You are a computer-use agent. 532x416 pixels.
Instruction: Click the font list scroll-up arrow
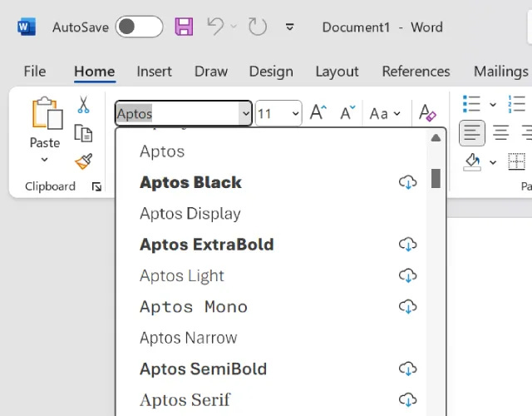coord(436,138)
